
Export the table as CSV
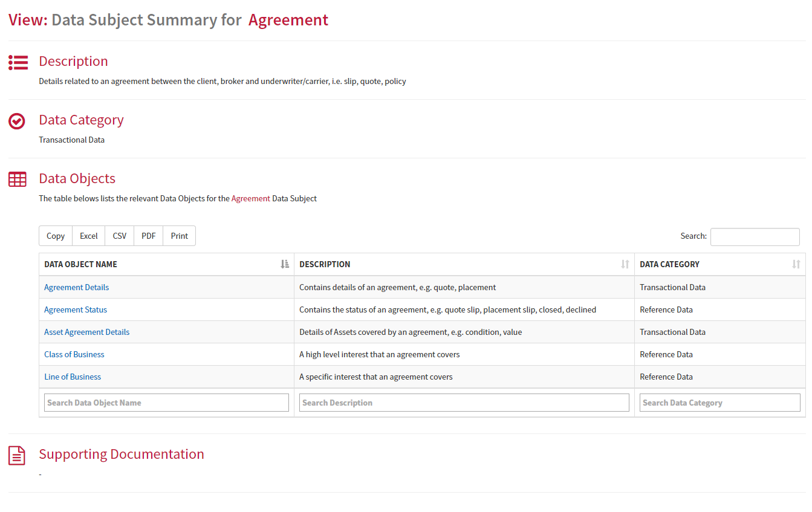pos(120,236)
